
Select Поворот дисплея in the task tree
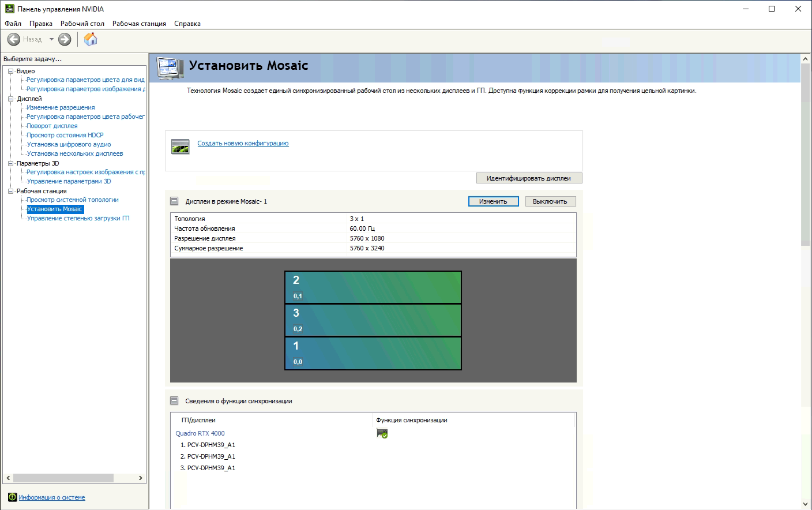click(x=52, y=126)
